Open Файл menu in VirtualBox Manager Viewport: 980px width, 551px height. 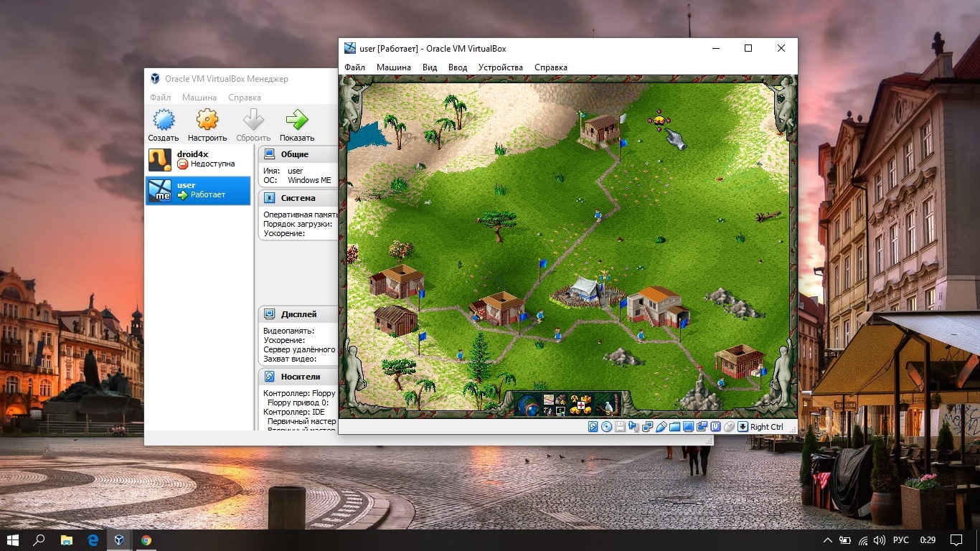pos(160,98)
